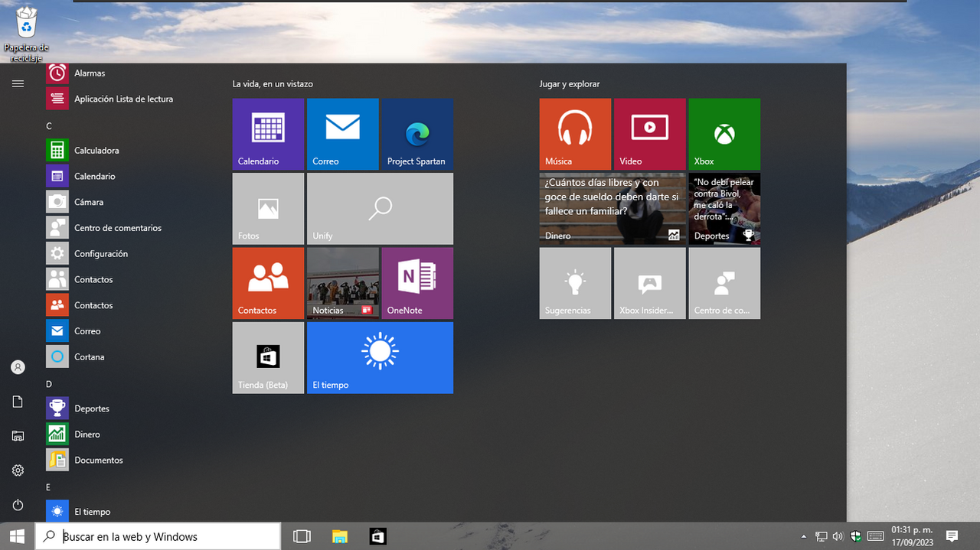Jump to letter E group header
This screenshot has width=980, height=550.
(48, 487)
